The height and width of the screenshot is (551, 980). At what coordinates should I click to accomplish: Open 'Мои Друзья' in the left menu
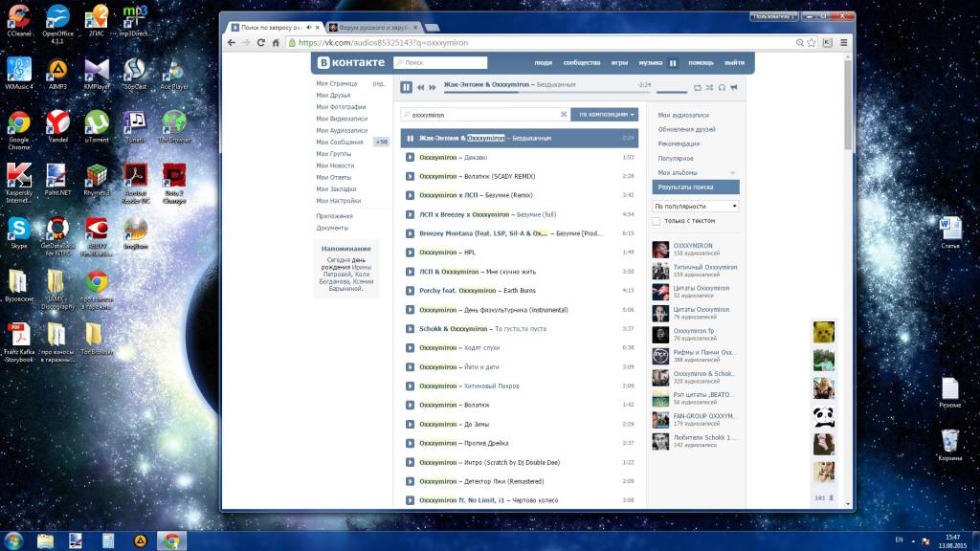pos(333,96)
